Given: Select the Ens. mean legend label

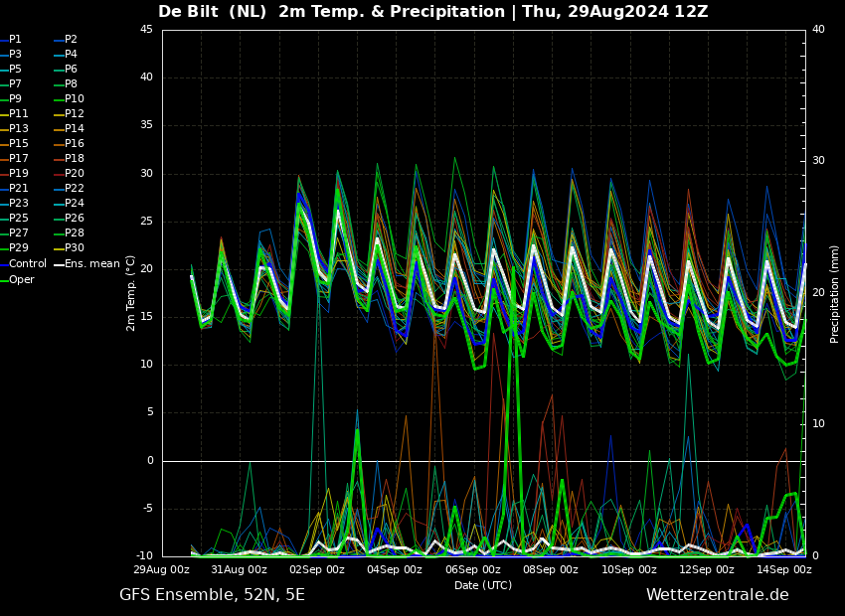Looking at the screenshot, I should (87, 264).
